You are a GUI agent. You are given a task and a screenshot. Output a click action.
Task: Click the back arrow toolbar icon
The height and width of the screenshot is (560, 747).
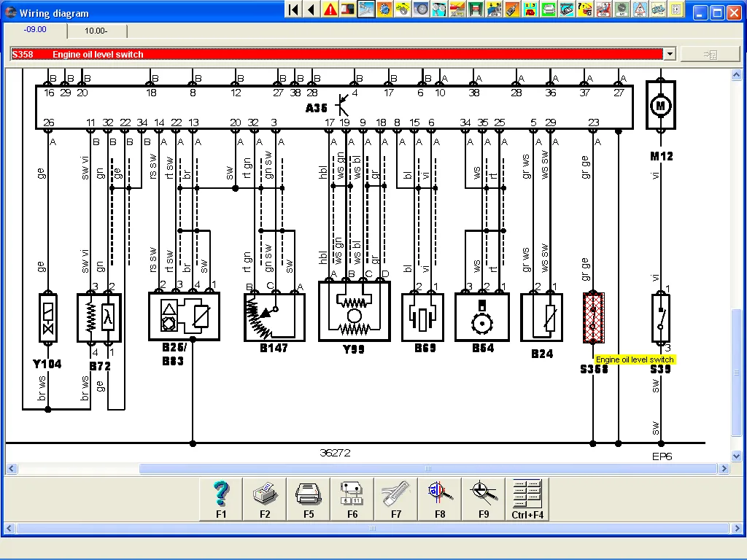(311, 9)
